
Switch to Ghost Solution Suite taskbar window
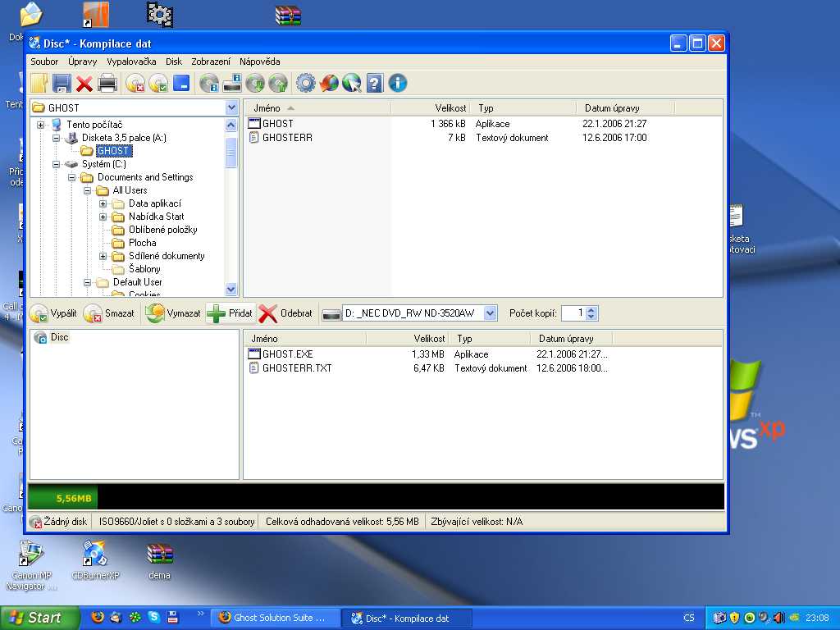click(276, 618)
